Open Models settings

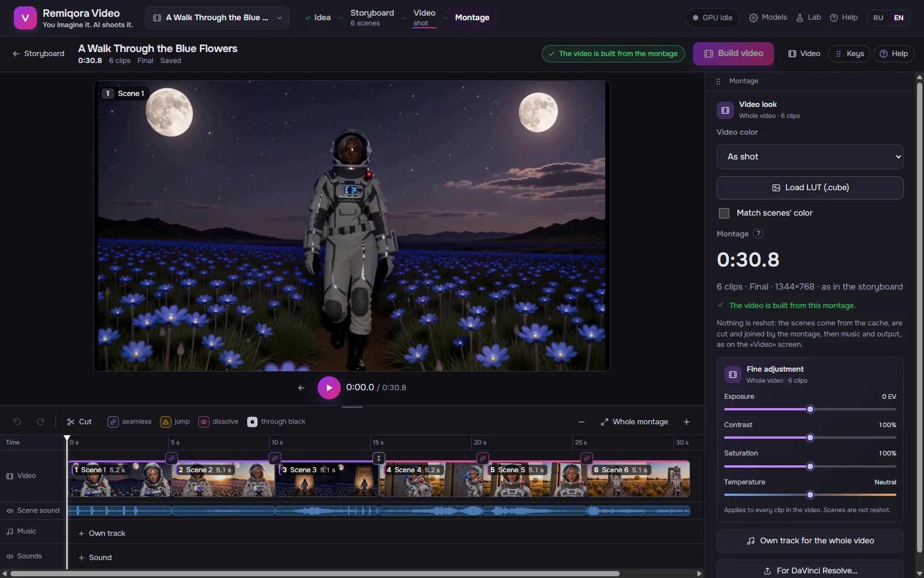(768, 18)
